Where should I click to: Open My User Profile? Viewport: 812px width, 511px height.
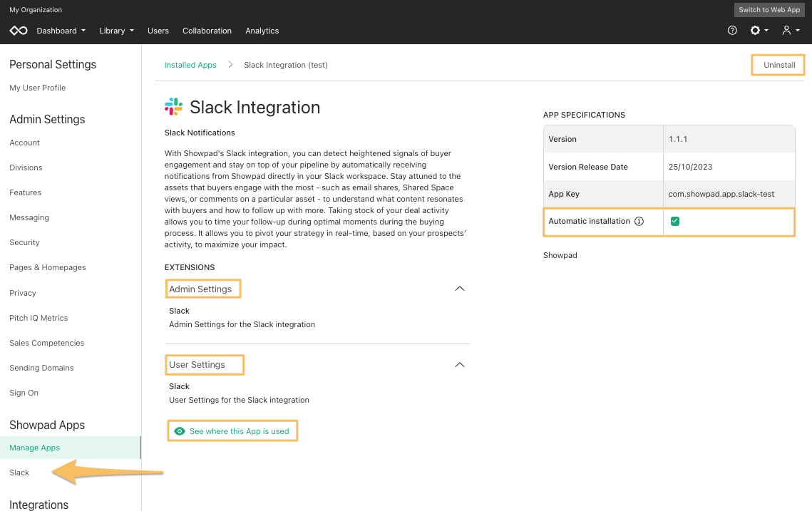click(37, 88)
